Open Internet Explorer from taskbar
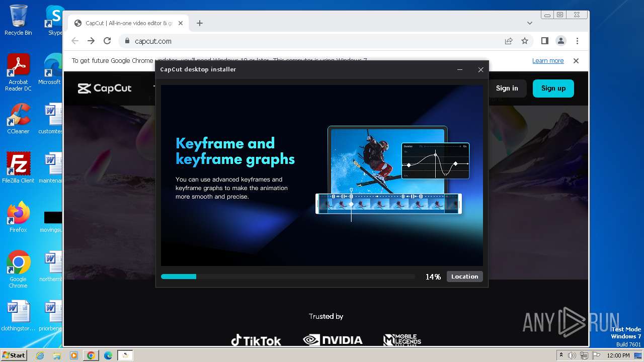Screen dimensions: 644x362 pyautogui.click(x=40, y=355)
